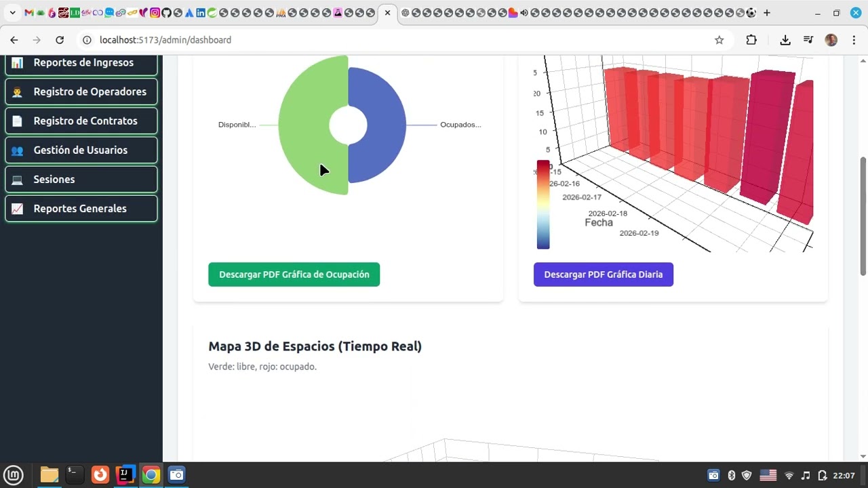Click the document icon beside Registro de Contratos
868x488 pixels.
click(18, 121)
